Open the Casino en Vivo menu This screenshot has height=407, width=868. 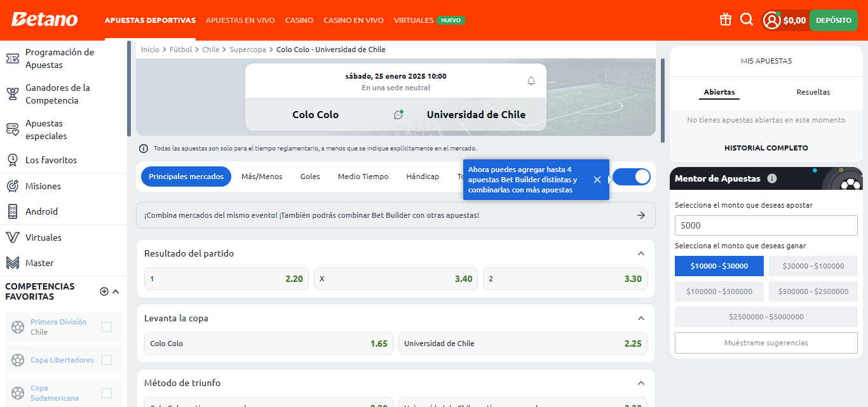point(353,20)
